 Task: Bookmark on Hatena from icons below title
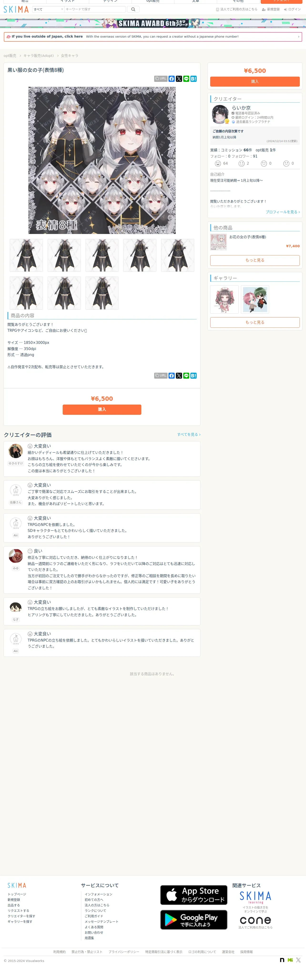pyautogui.click(x=194, y=79)
